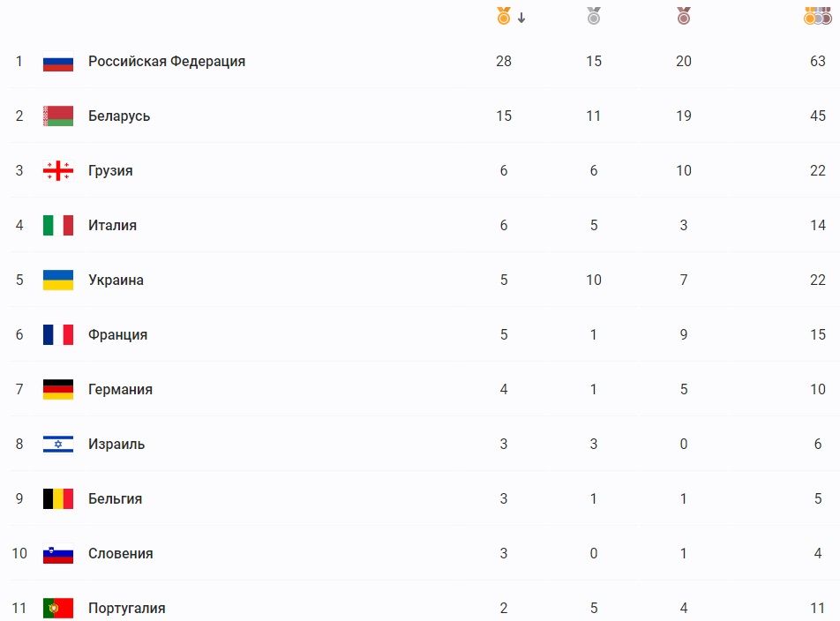The height and width of the screenshot is (621, 840).
Task: Open the Российская Федерация country link
Action: pos(167,62)
